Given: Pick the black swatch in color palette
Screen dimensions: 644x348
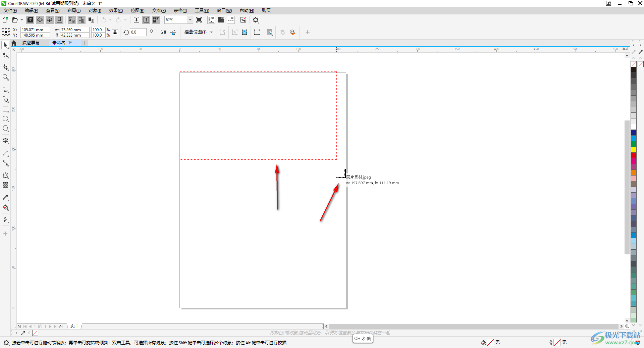Looking at the screenshot, I should pyautogui.click(x=634, y=70).
